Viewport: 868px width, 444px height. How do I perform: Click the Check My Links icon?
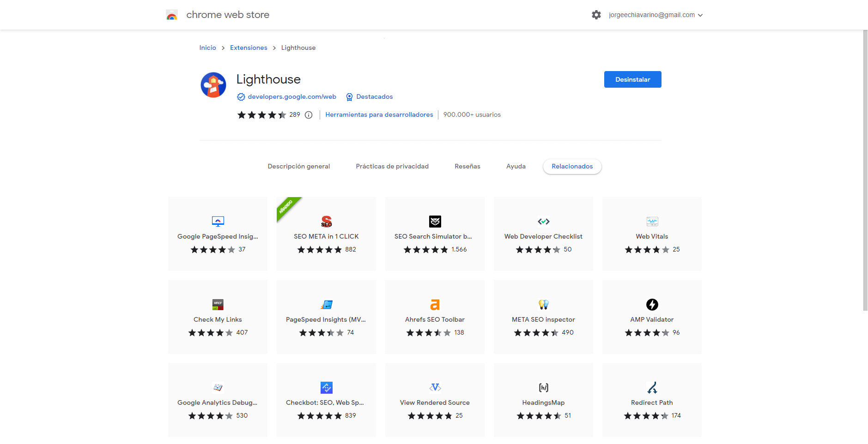pos(218,305)
